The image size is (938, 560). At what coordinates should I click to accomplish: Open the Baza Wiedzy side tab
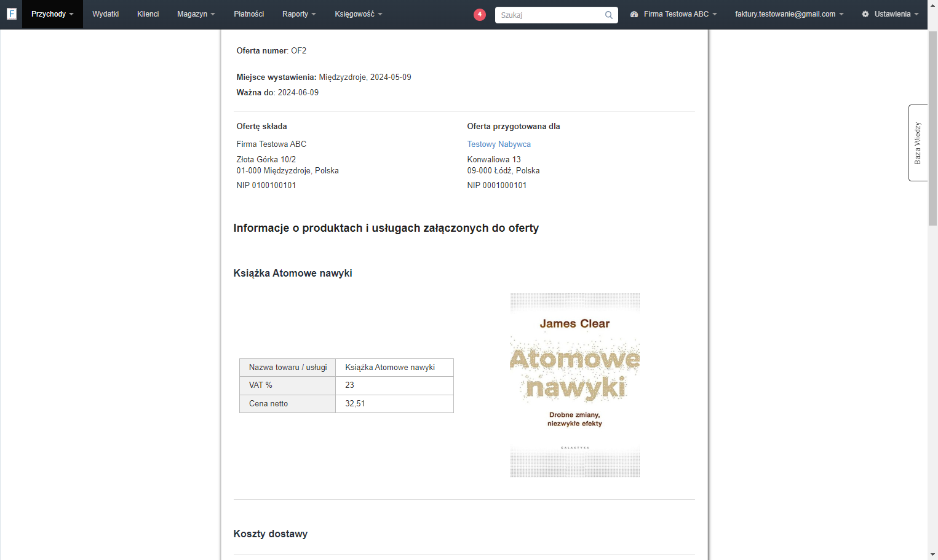tap(918, 143)
